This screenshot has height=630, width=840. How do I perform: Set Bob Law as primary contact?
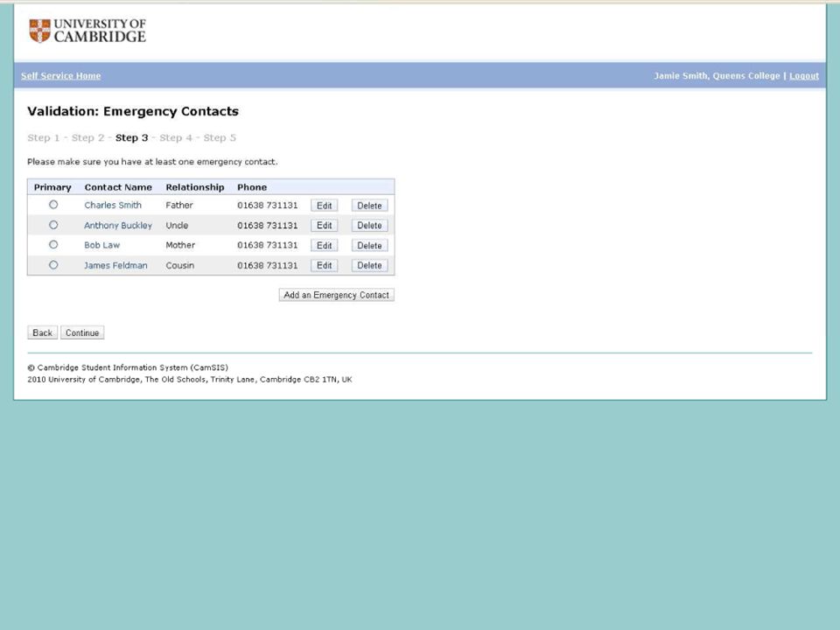point(53,245)
